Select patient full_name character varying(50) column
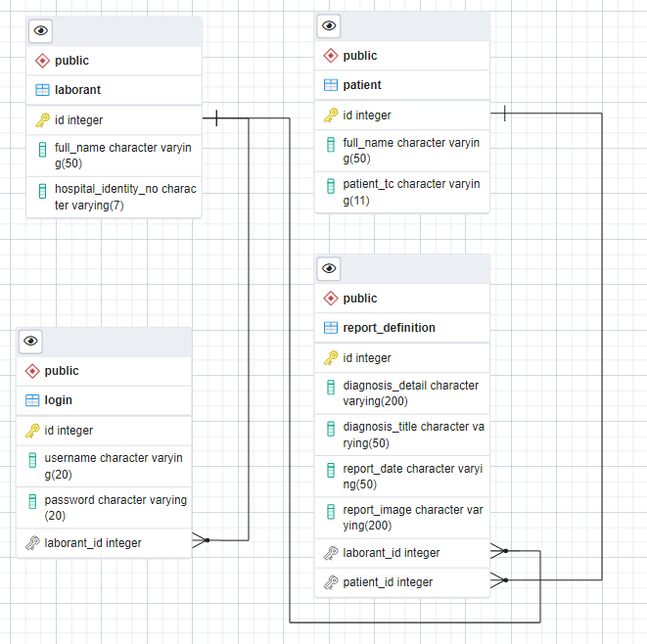This screenshot has width=647, height=644. 402,151
